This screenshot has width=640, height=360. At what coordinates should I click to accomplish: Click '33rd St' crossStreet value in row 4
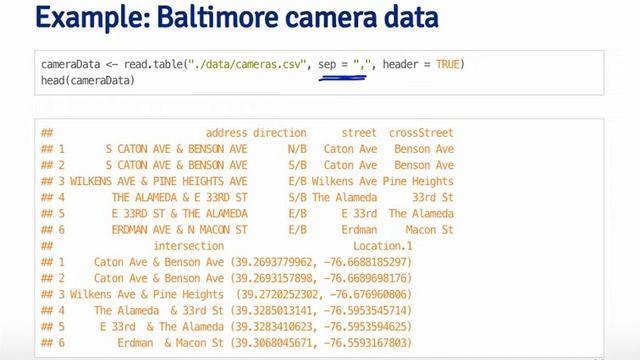coord(433,198)
